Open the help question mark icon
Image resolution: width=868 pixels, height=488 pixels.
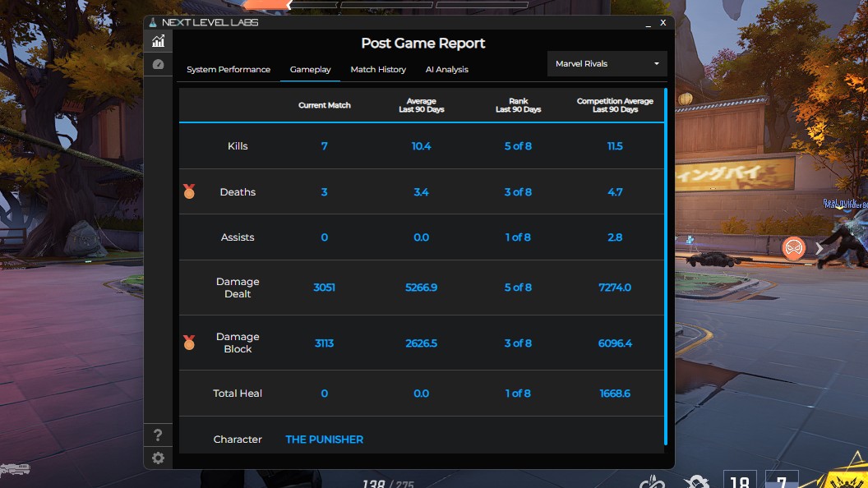pos(159,435)
